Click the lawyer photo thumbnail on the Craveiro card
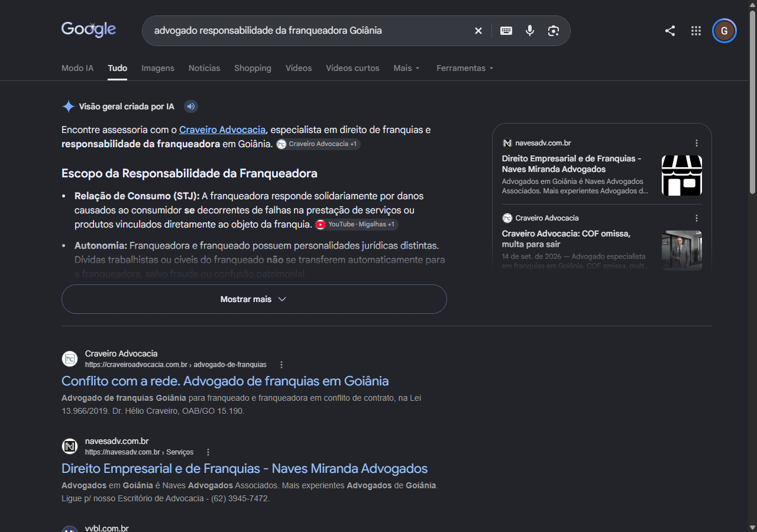 tap(682, 251)
